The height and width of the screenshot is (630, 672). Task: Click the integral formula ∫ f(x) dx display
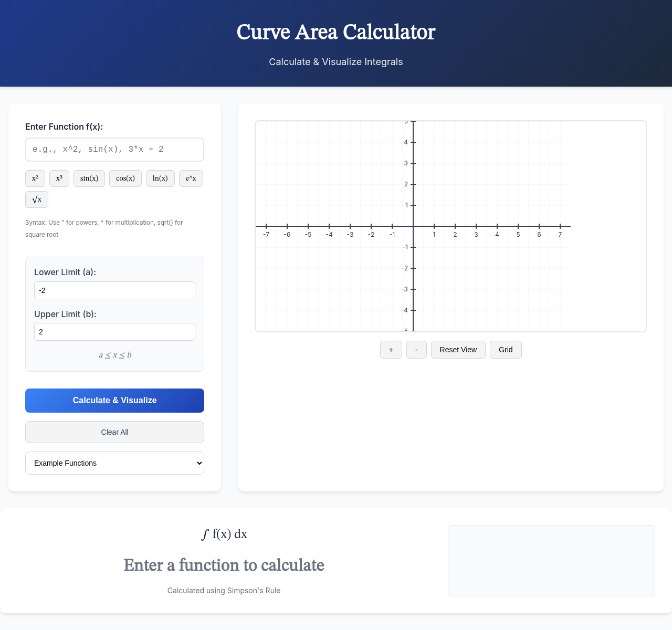point(224,534)
